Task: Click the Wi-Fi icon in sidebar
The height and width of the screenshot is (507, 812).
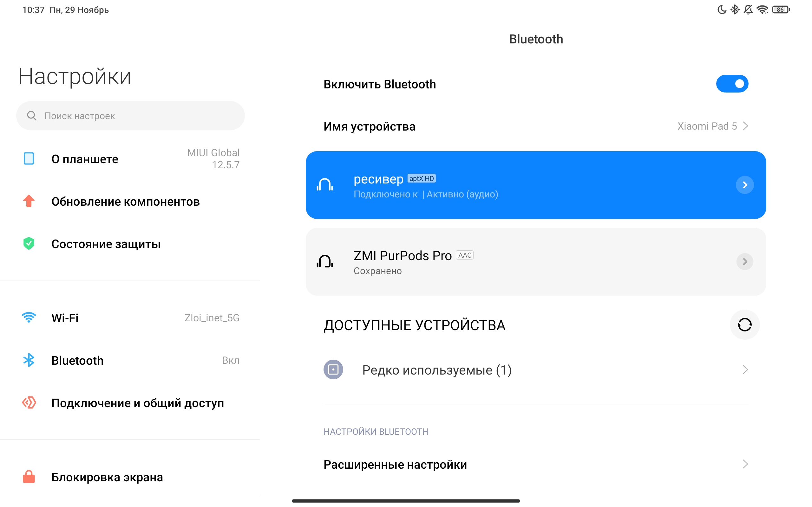Action: [29, 318]
